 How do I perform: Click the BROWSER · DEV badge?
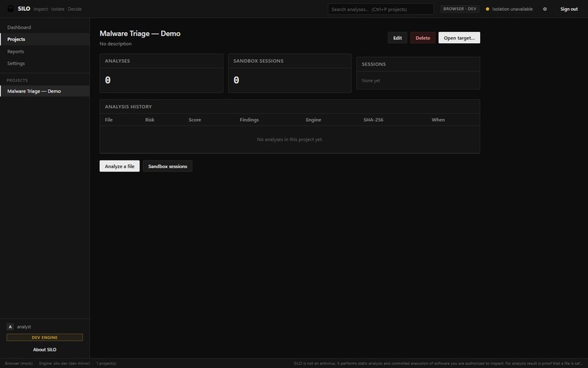click(460, 9)
